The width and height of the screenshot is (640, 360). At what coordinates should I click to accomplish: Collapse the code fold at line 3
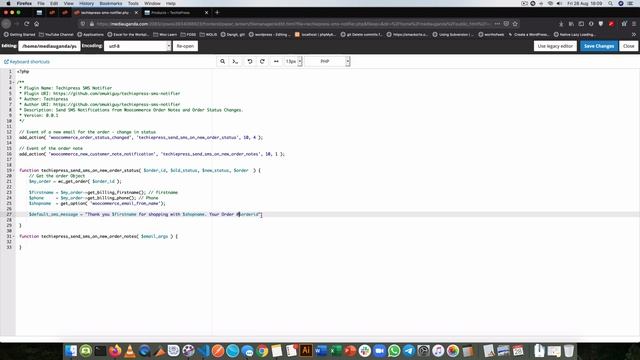[13, 82]
